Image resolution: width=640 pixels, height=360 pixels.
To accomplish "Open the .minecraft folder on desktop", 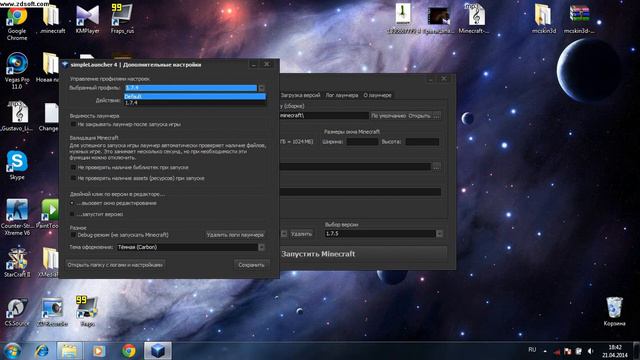I will (x=51, y=19).
